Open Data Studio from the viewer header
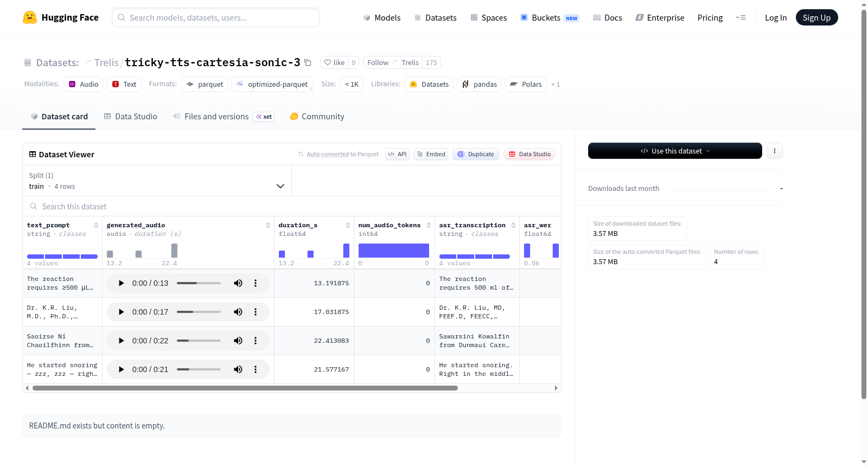The width and height of the screenshot is (868, 467). (x=529, y=154)
